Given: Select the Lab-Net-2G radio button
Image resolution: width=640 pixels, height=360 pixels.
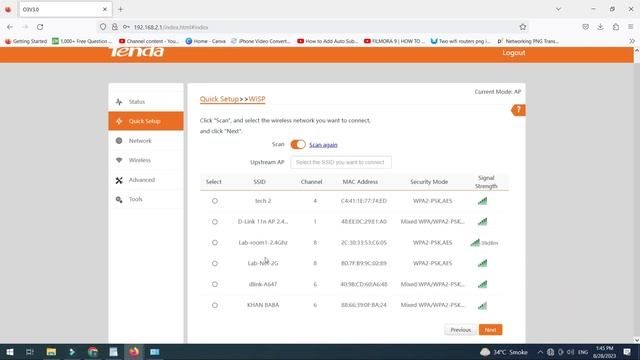Looking at the screenshot, I should point(215,263).
